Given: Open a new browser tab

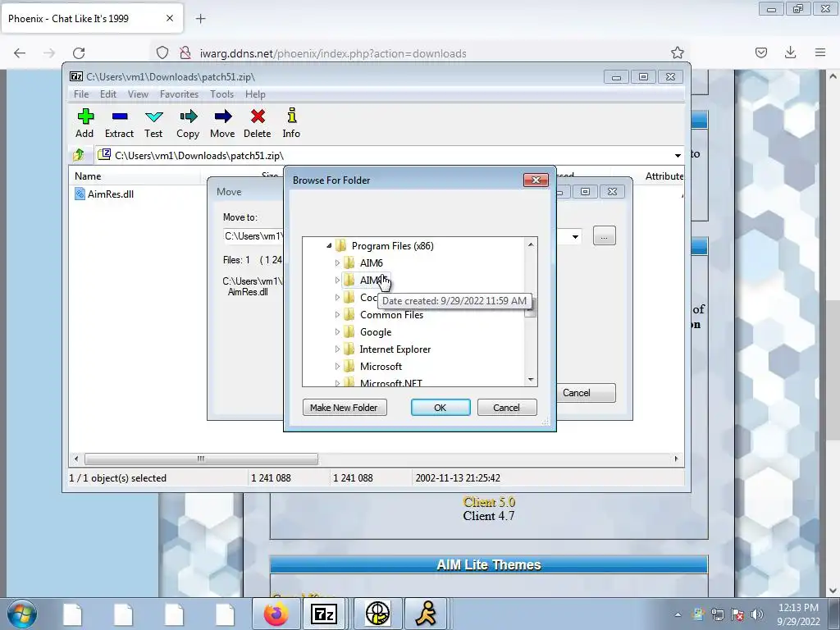Looking at the screenshot, I should (x=200, y=19).
